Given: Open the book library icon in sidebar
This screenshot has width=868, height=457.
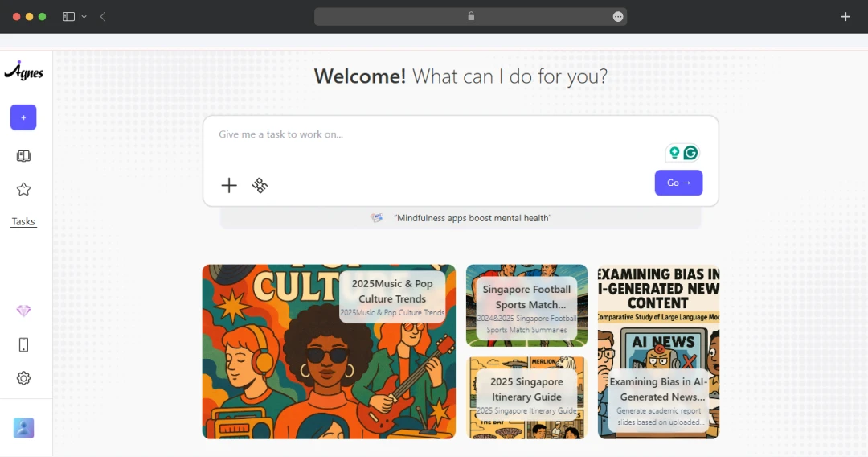Looking at the screenshot, I should tap(23, 156).
